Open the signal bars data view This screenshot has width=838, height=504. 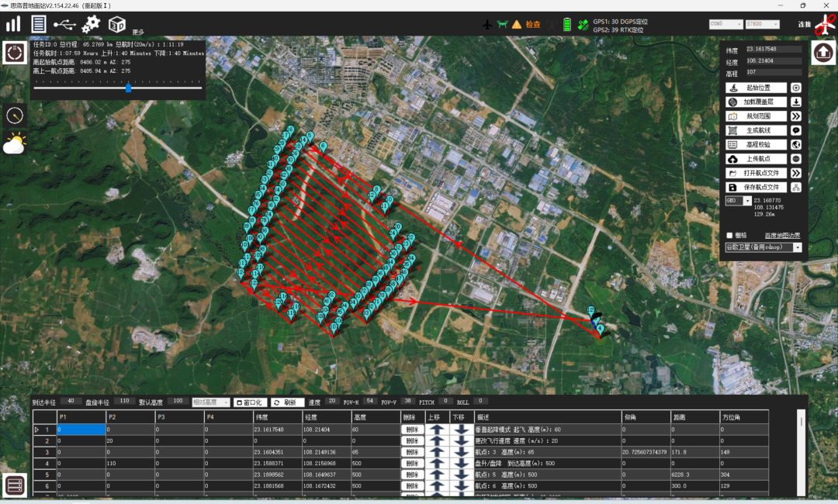(x=13, y=24)
